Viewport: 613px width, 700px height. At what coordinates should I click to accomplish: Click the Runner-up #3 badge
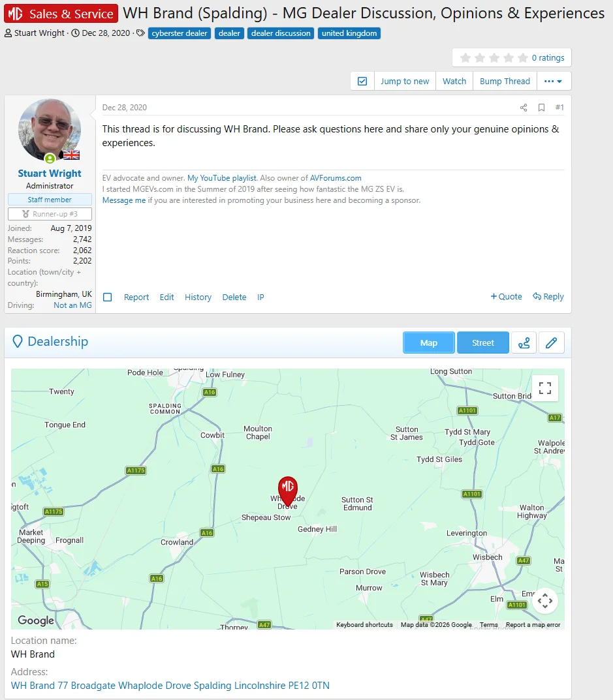50,214
